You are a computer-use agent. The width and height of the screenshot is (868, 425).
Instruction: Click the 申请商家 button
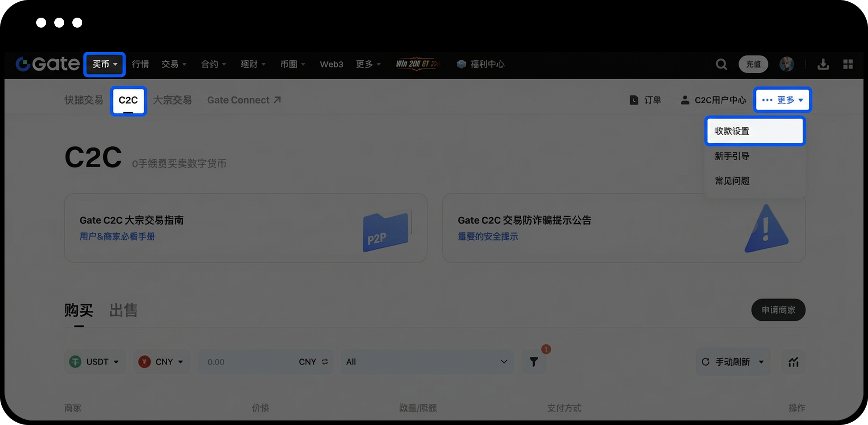778,310
